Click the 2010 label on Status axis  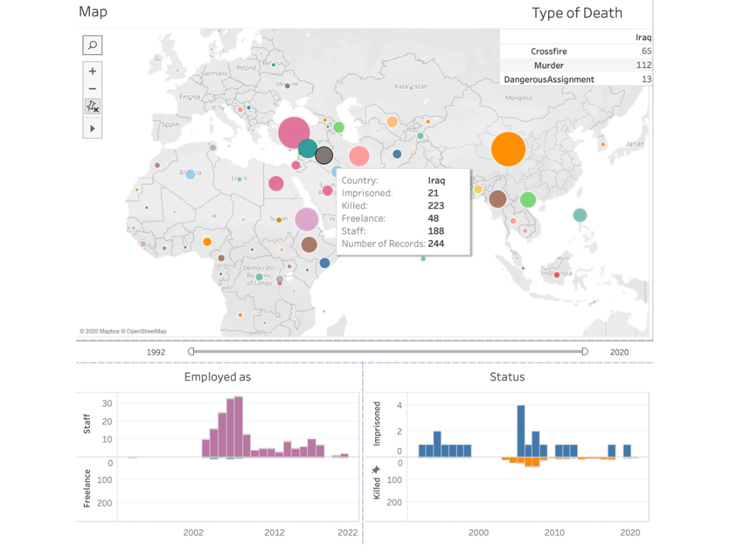[x=554, y=533]
